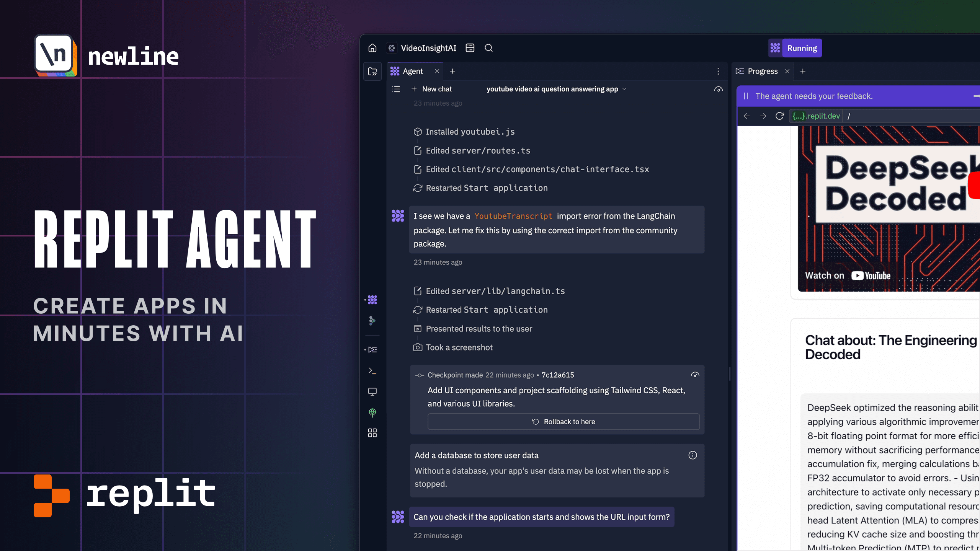Add a new tab beside Progress

click(803, 71)
